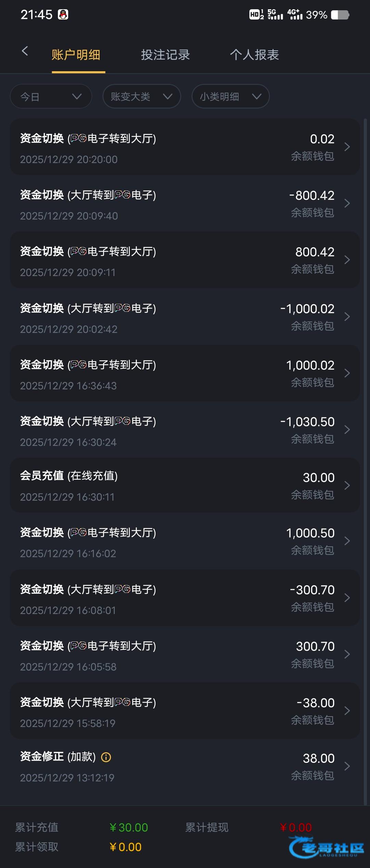The width and height of the screenshot is (370, 868).
Task: Expand the 小类明细 subcategory dropdown
Action: (230, 97)
